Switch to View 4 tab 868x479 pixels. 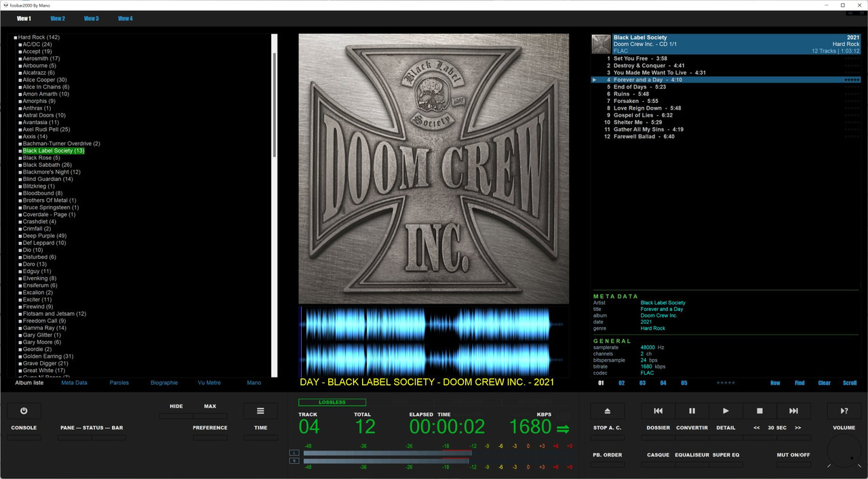pyautogui.click(x=125, y=19)
